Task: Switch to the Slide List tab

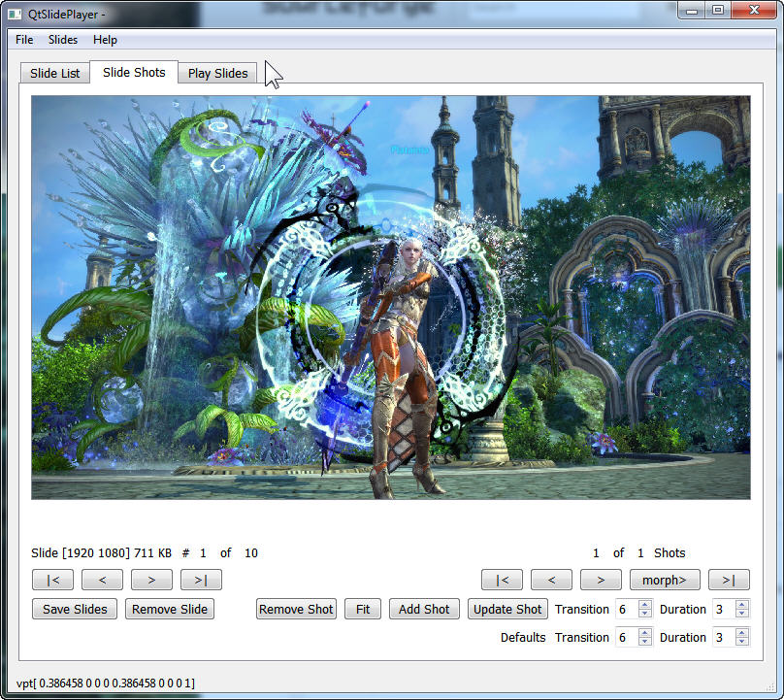Action: click(55, 73)
